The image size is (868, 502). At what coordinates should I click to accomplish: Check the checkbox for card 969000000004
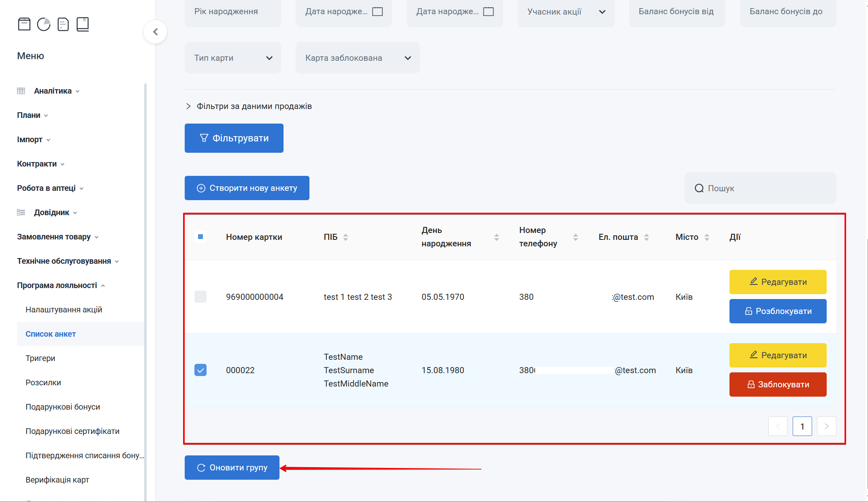click(200, 297)
